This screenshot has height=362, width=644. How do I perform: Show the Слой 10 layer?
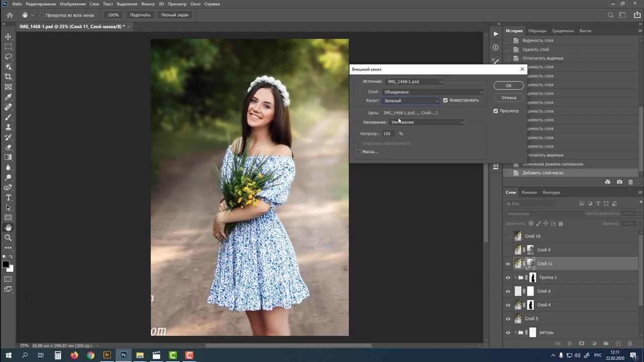(x=508, y=236)
